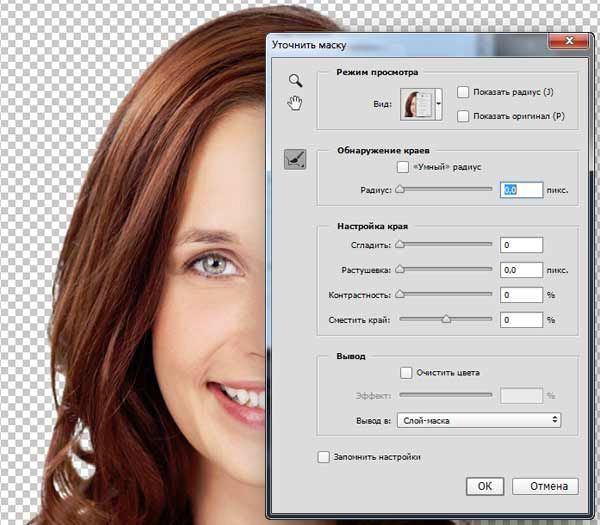The image size is (600, 525).
Task: Click the Растушевка value input field
Action: coord(522,270)
